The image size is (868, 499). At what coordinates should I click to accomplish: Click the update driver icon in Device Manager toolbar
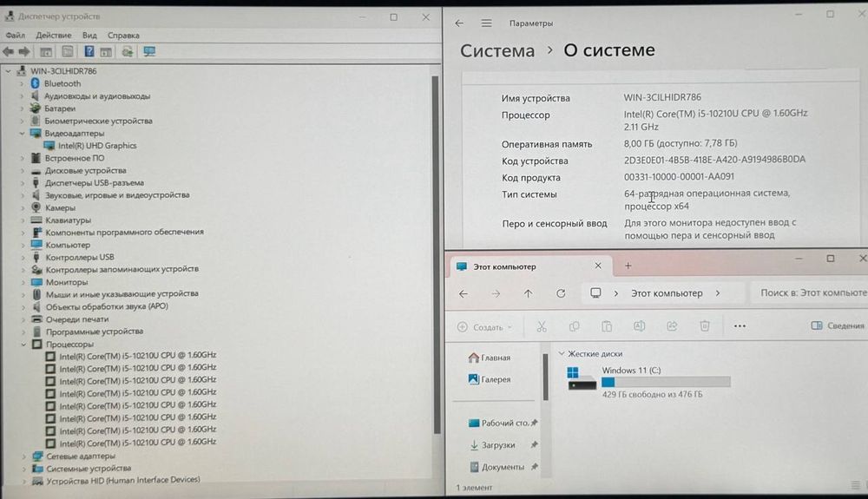128,51
